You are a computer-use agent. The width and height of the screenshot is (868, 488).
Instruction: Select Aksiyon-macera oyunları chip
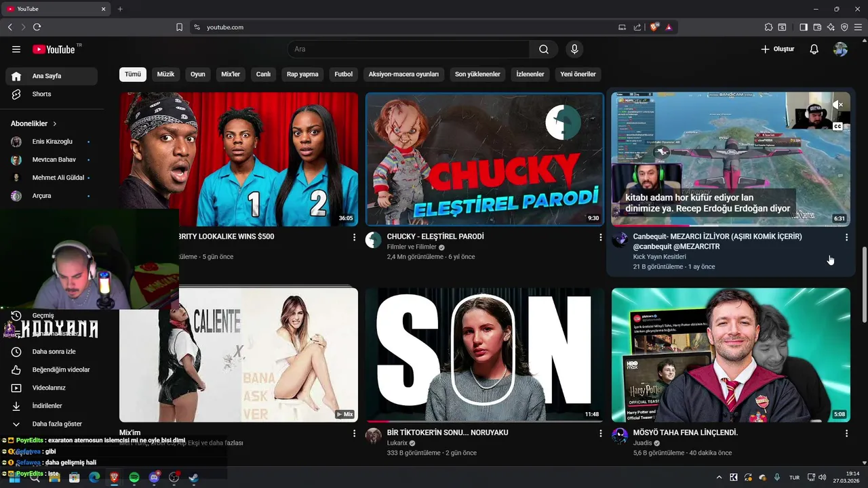[403, 74]
